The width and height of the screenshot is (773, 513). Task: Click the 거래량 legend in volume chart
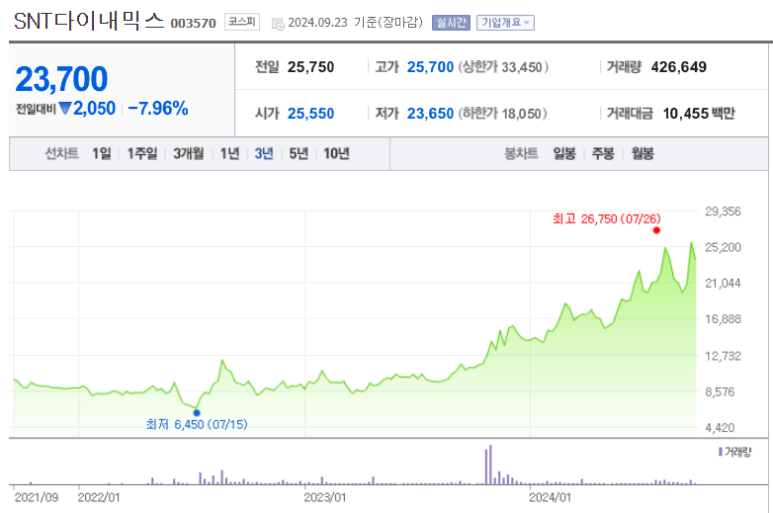tap(735, 452)
